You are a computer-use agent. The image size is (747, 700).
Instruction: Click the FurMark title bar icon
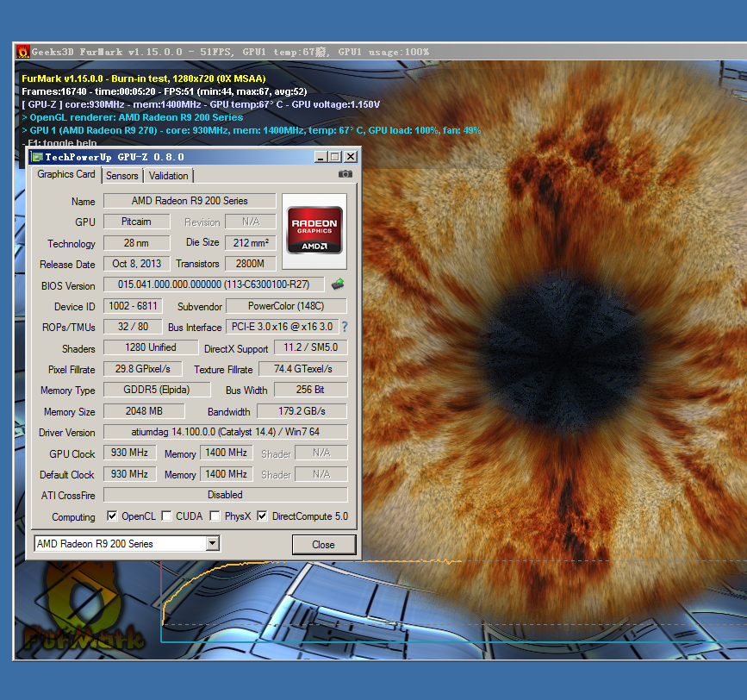pyautogui.click(x=23, y=52)
